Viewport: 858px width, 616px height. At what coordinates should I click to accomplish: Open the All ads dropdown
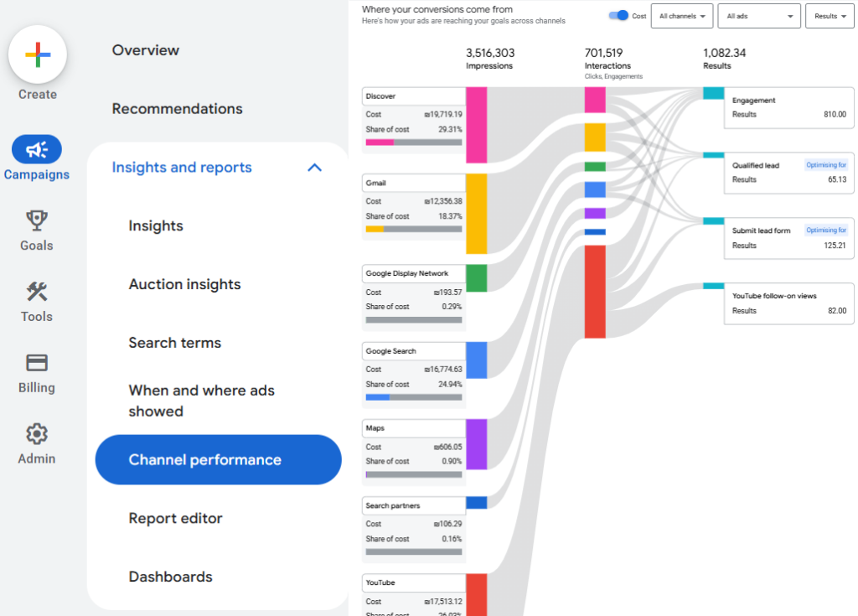point(758,16)
